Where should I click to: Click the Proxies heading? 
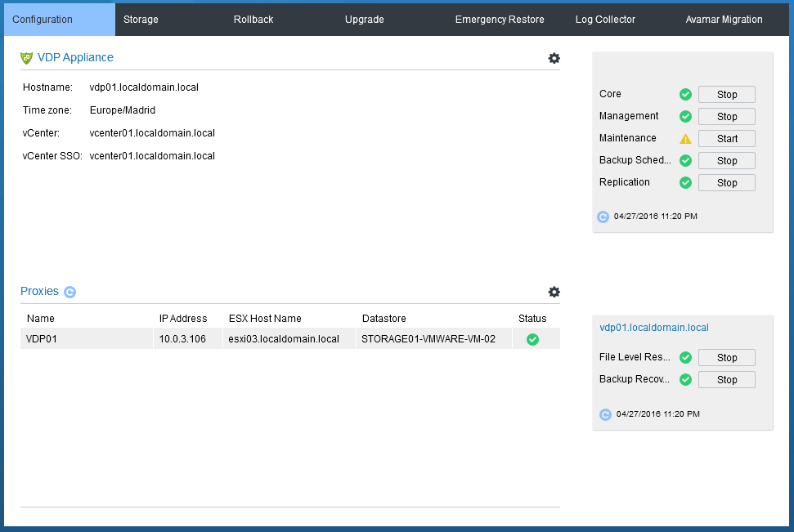(39, 291)
